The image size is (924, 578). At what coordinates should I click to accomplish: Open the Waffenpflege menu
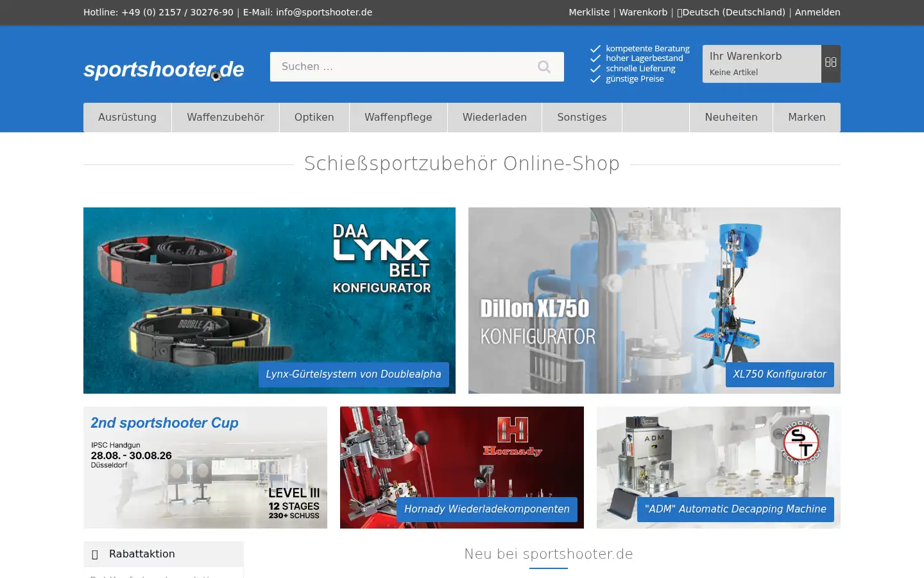[398, 118]
